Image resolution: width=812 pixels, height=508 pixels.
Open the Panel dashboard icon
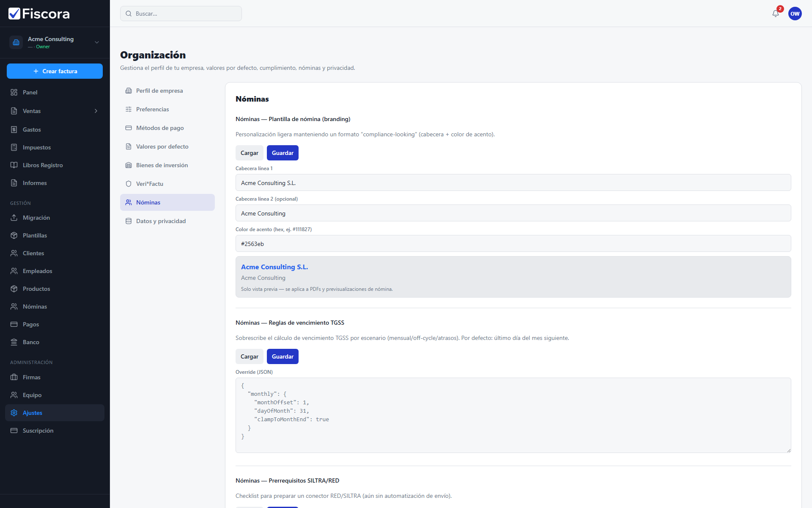click(x=14, y=92)
